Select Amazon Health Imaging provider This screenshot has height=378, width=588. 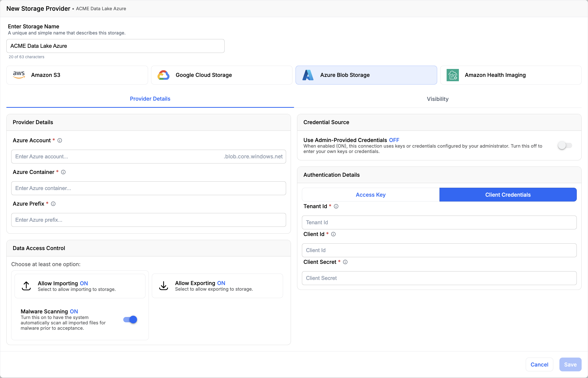511,75
